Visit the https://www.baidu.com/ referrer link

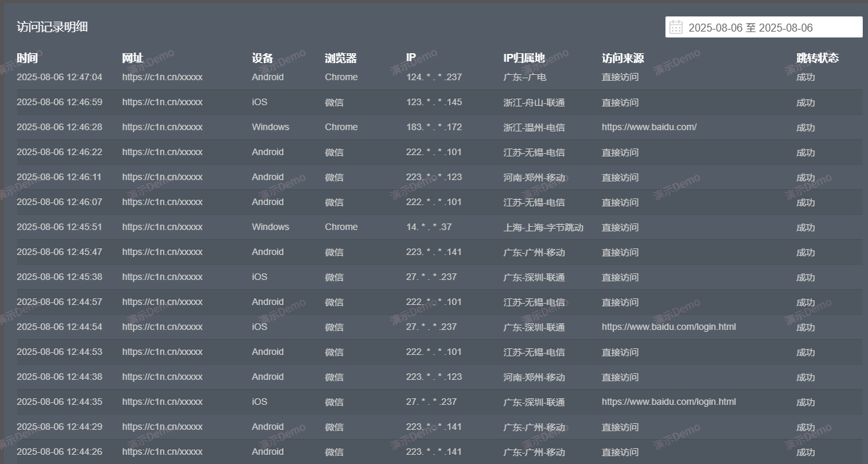click(x=649, y=127)
